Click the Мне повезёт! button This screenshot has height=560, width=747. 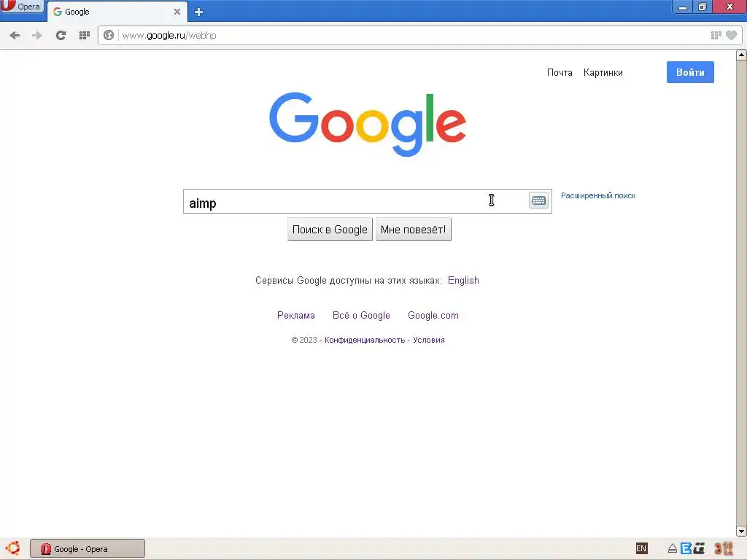click(413, 230)
